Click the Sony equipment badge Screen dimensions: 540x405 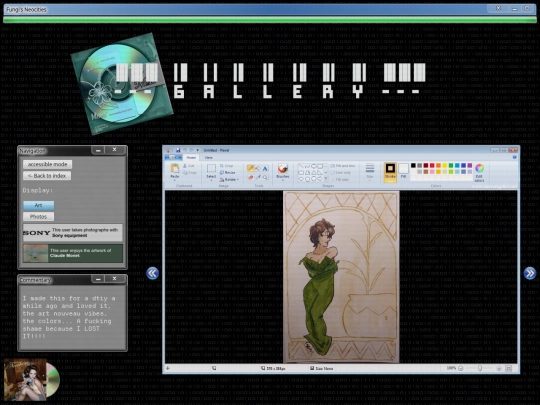click(73, 232)
